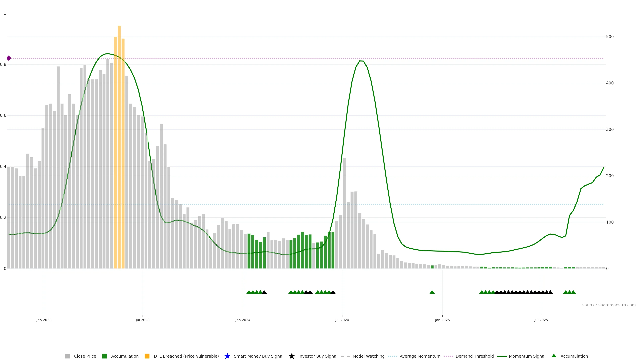Click the gray Close Price legend square
The height and width of the screenshot is (362, 644).
67,356
